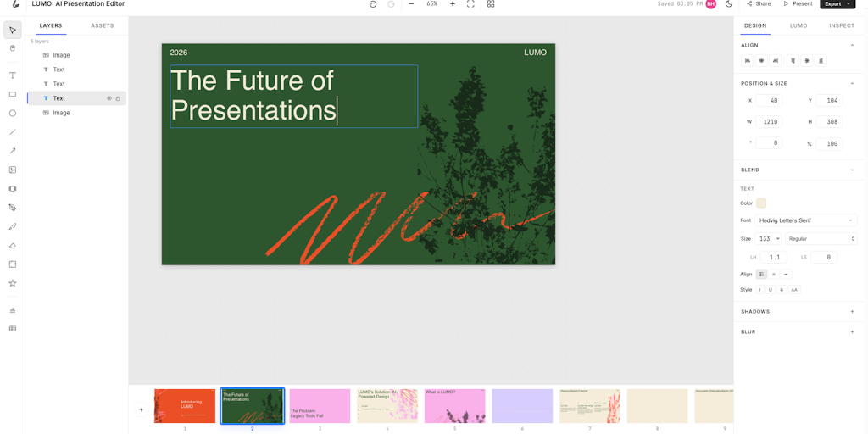Open the Export dropdown arrow
This screenshot has height=434, width=868.
[x=849, y=4]
